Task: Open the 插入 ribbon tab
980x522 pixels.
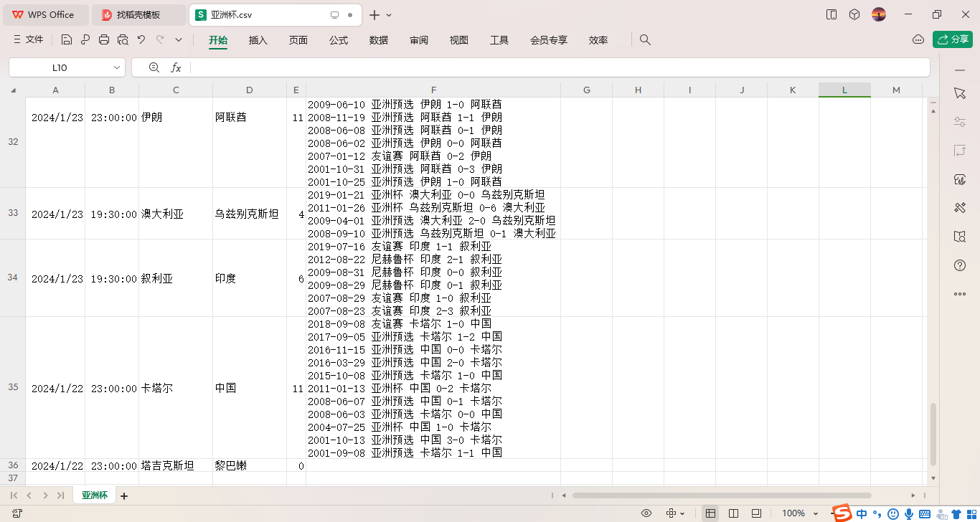Action: [258, 40]
